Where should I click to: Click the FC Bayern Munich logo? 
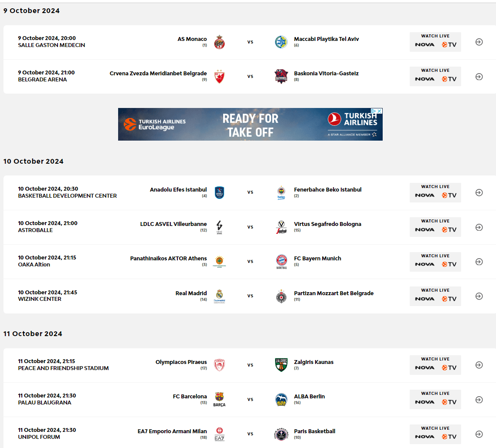(x=281, y=262)
